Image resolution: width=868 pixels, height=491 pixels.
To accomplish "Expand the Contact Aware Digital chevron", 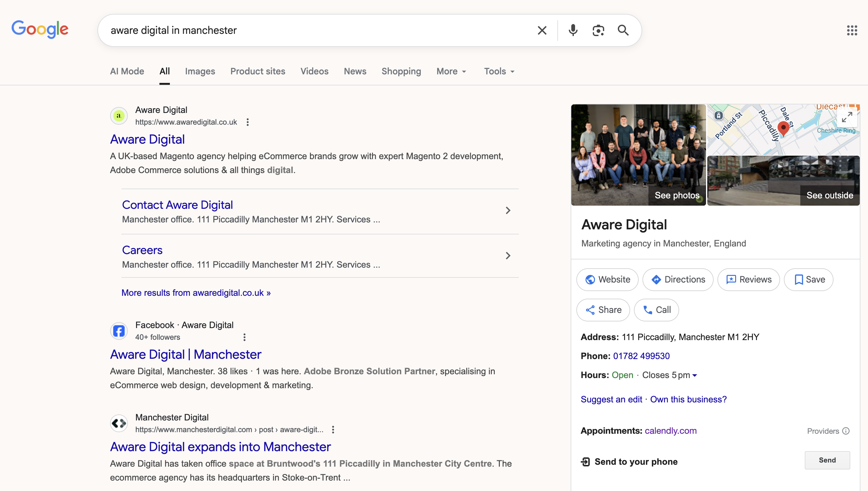I will click(x=508, y=210).
